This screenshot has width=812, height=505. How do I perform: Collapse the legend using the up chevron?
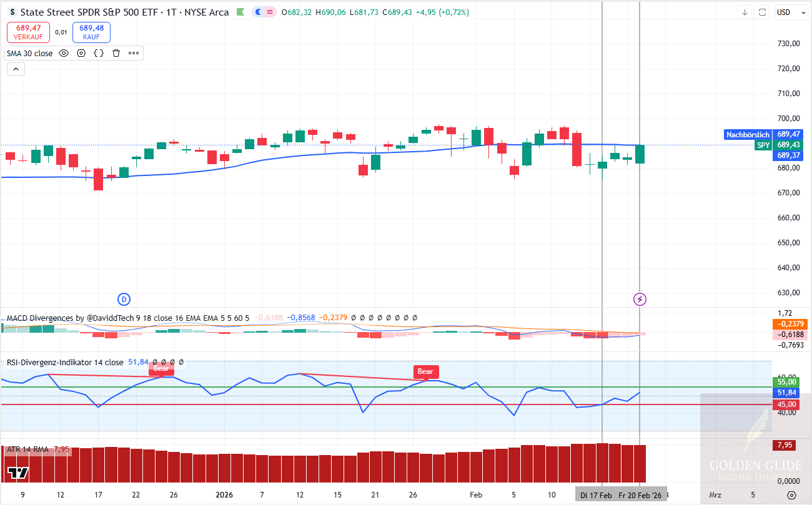15,69
